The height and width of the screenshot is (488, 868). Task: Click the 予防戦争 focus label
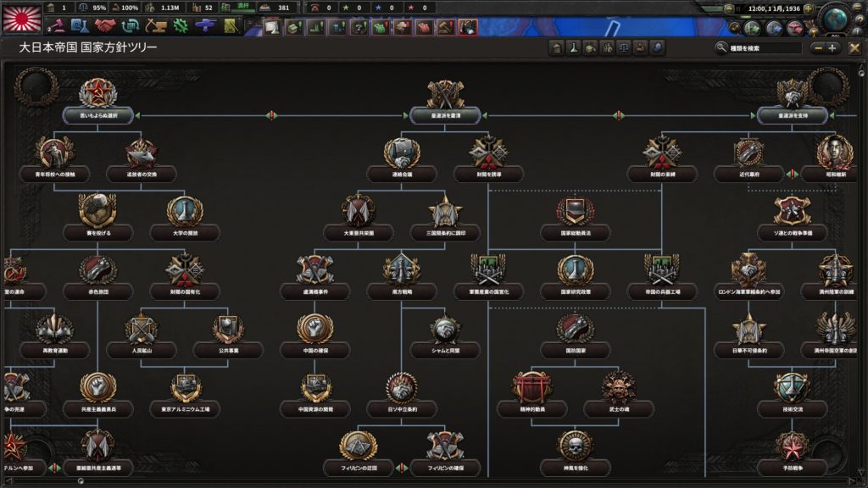793,468
